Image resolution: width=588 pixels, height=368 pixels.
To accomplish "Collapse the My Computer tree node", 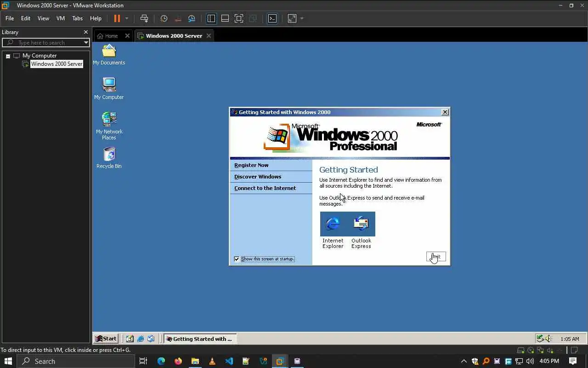I will tap(8, 56).
